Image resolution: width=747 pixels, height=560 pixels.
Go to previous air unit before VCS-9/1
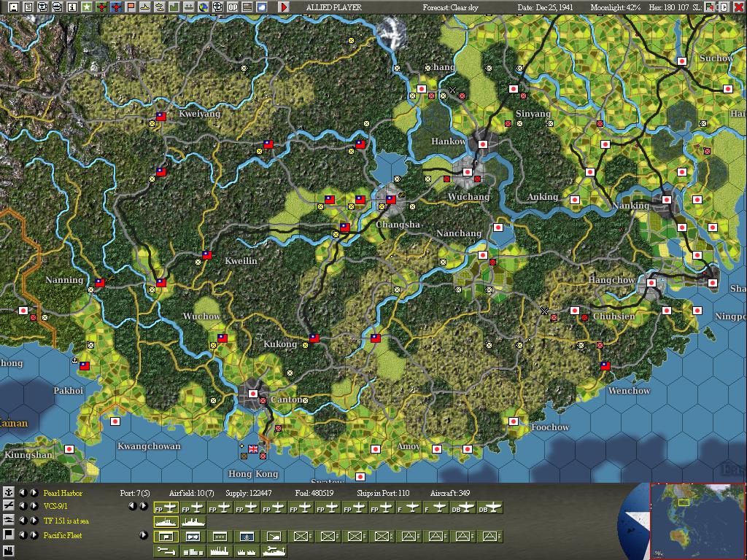[23, 506]
